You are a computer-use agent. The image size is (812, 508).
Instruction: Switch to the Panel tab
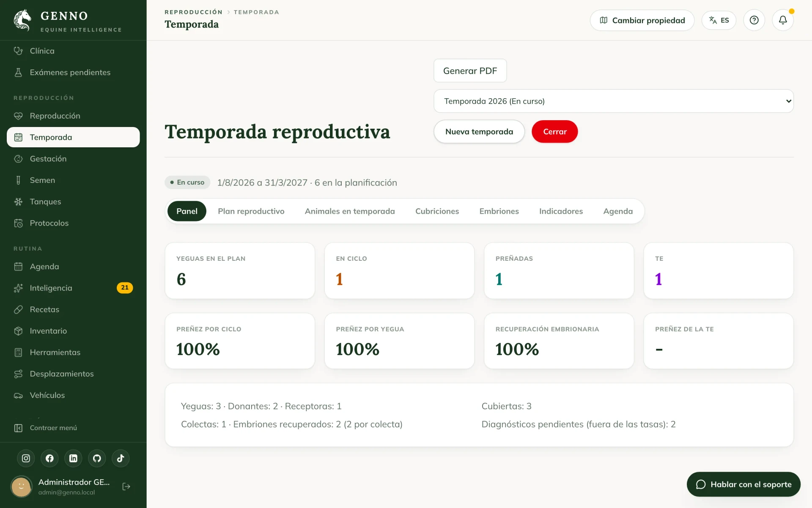tap(187, 211)
